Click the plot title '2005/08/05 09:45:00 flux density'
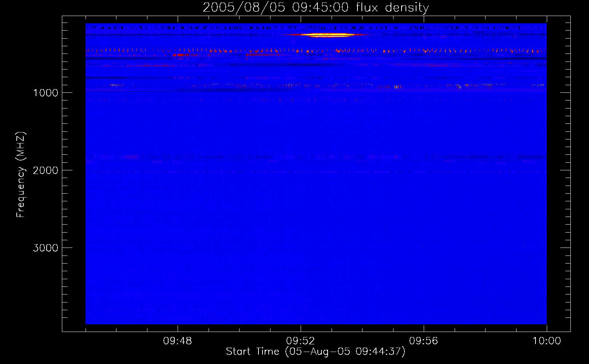Image resolution: width=589 pixels, height=364 pixels. [316, 7]
